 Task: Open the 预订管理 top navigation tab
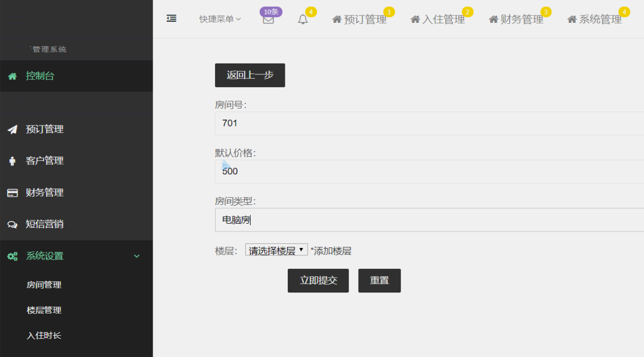point(359,19)
